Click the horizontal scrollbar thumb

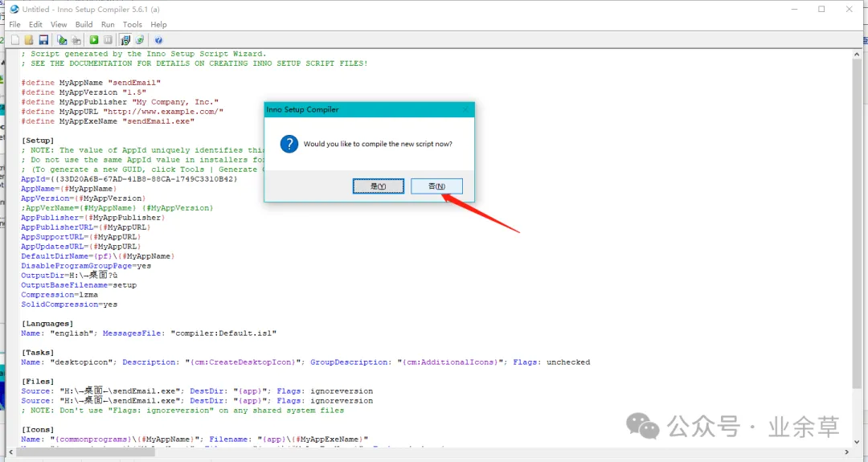point(86,452)
